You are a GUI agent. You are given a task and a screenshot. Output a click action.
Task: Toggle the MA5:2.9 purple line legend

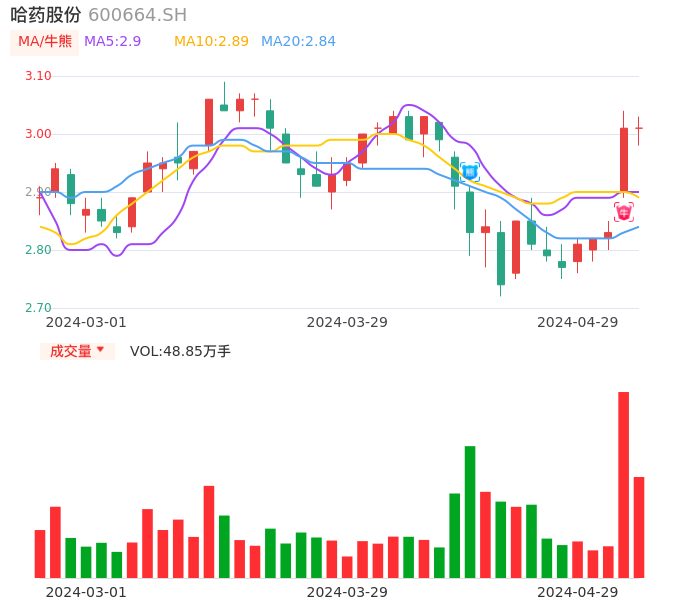pos(112,41)
